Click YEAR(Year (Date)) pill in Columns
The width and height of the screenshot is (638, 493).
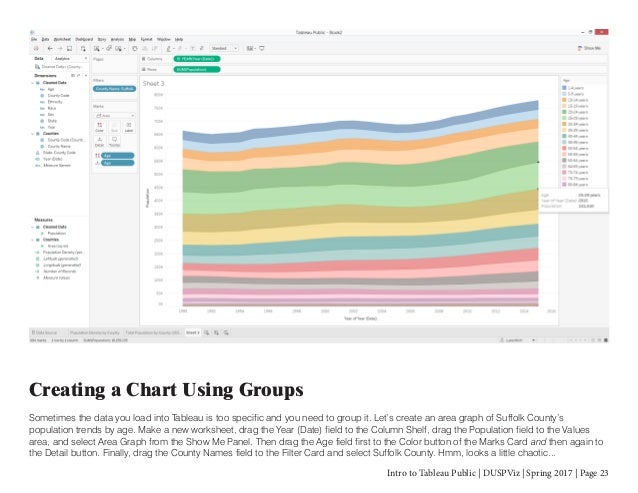point(197,59)
